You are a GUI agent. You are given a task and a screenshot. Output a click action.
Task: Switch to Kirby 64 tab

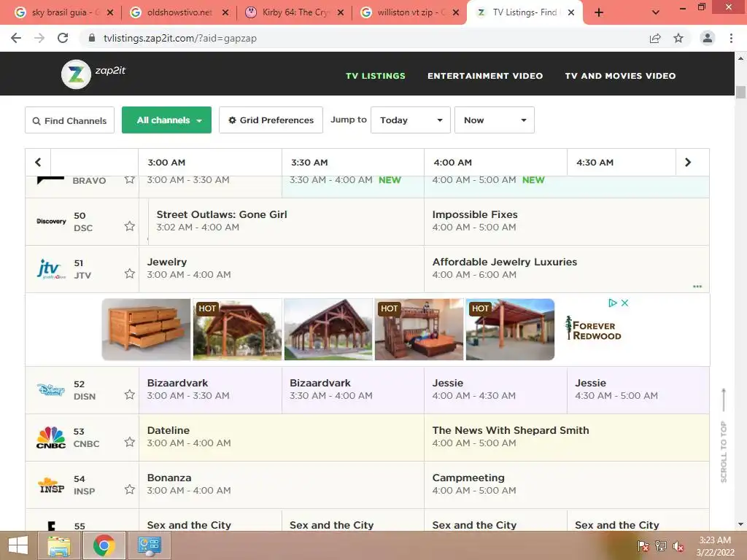295,12
